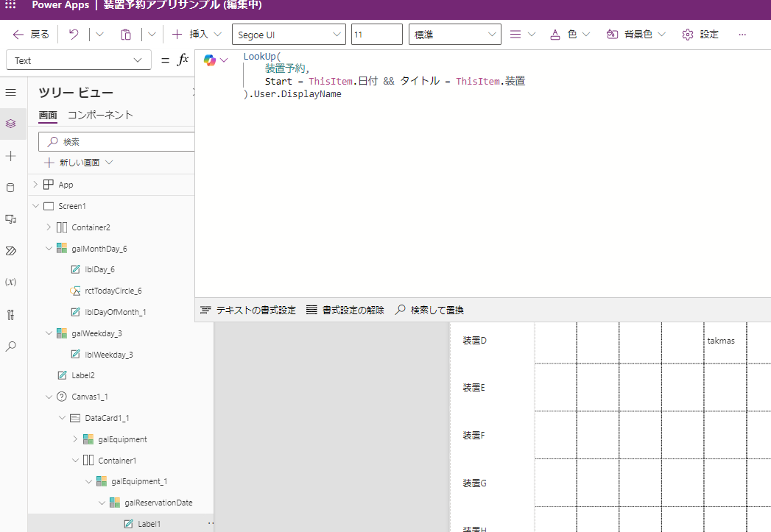
Task: Collapse the galWeekday_3 gallery node
Action: [49, 333]
